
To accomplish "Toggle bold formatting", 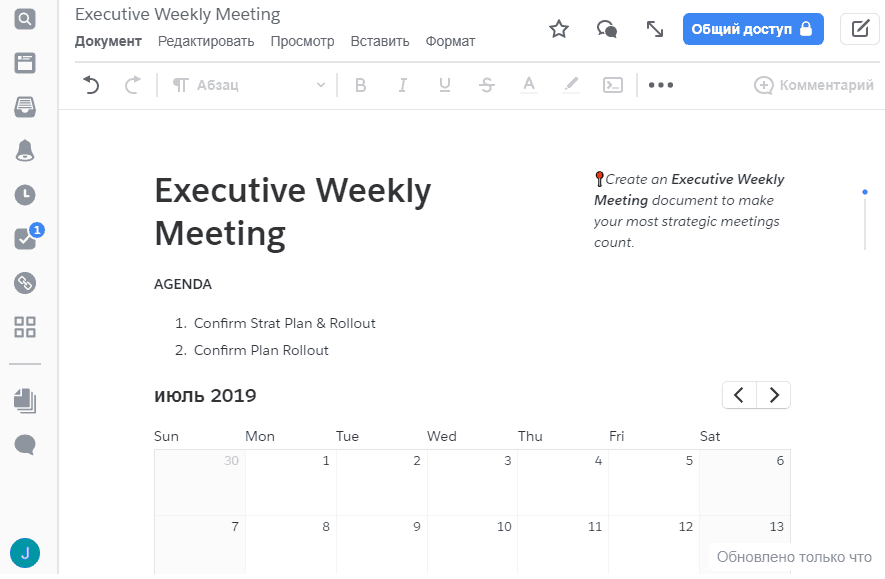I will pyautogui.click(x=361, y=85).
